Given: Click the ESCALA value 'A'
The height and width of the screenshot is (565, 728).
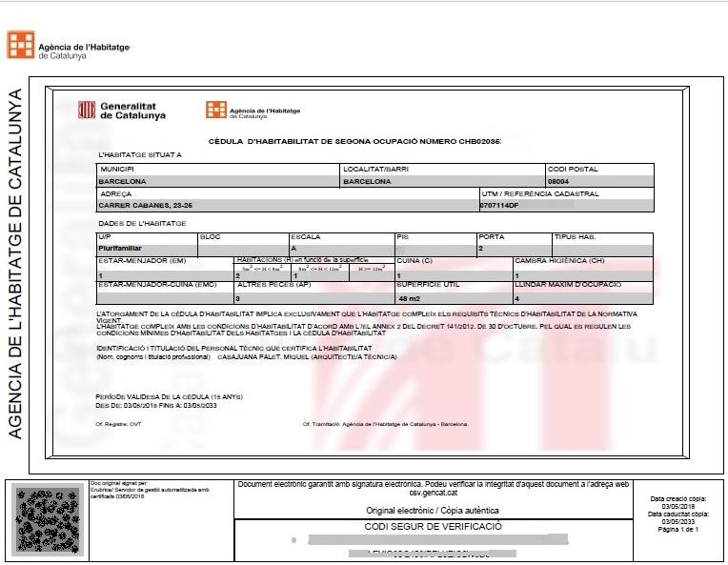Looking at the screenshot, I should 293,249.
